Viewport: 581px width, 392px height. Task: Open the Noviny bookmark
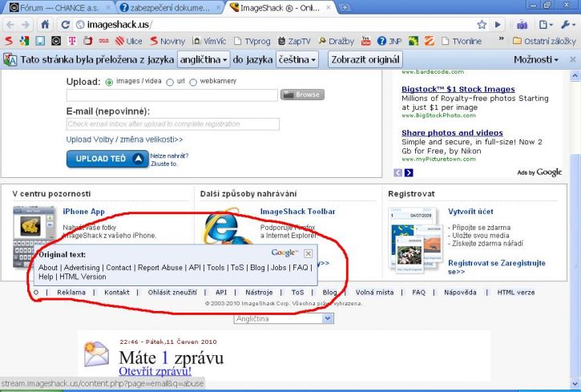point(167,41)
